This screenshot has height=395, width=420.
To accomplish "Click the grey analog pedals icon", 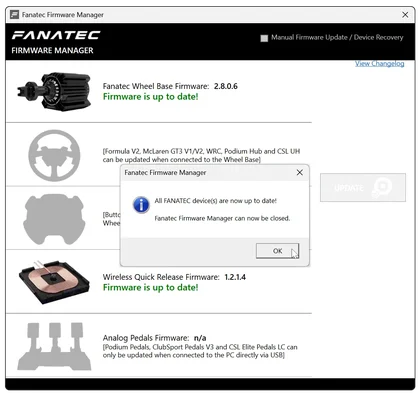I will point(54,346).
